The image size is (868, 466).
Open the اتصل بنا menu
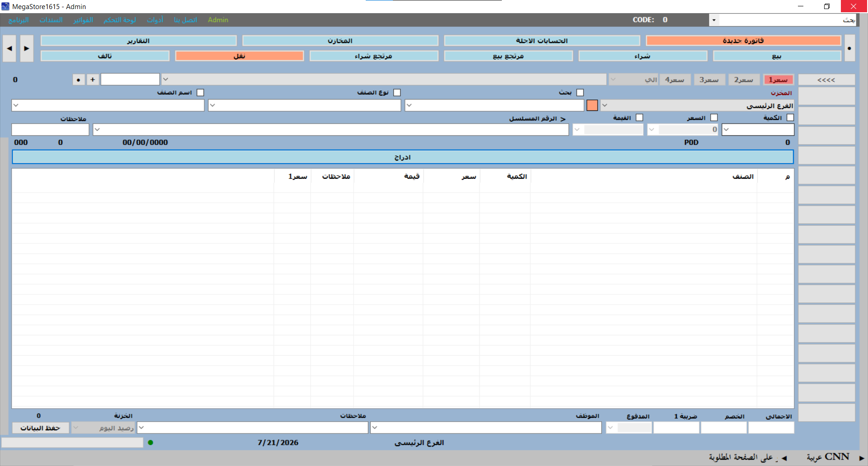[x=185, y=20]
